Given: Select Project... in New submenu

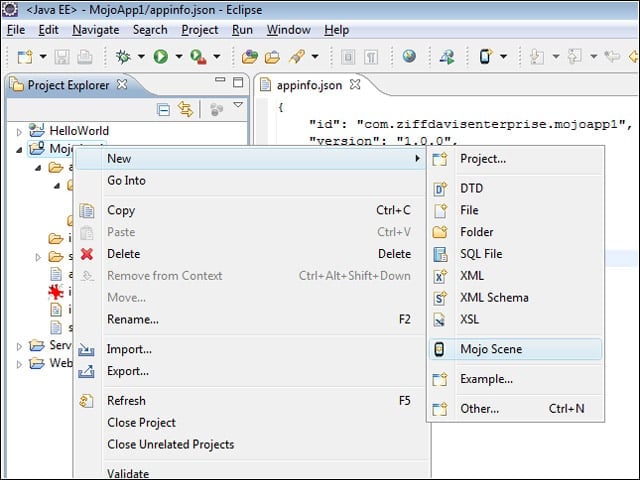Looking at the screenshot, I should coord(516,159).
